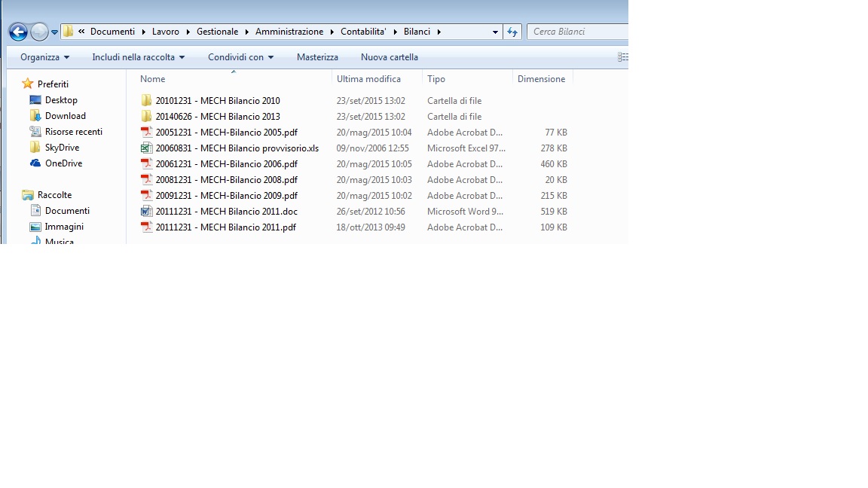This screenshot has width=868, height=488.
Task: Select the Desktop icon in Preferiti
Action: pos(35,100)
